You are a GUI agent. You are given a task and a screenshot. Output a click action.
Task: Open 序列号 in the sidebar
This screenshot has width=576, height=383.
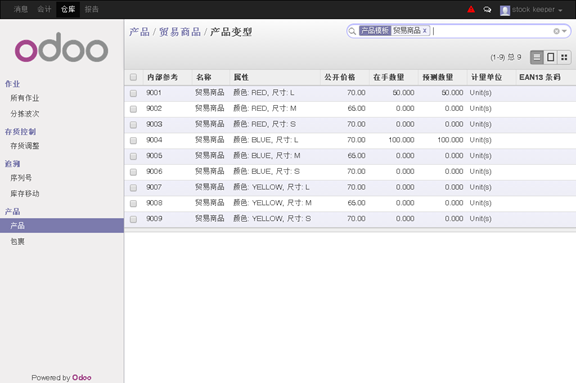[21, 178]
